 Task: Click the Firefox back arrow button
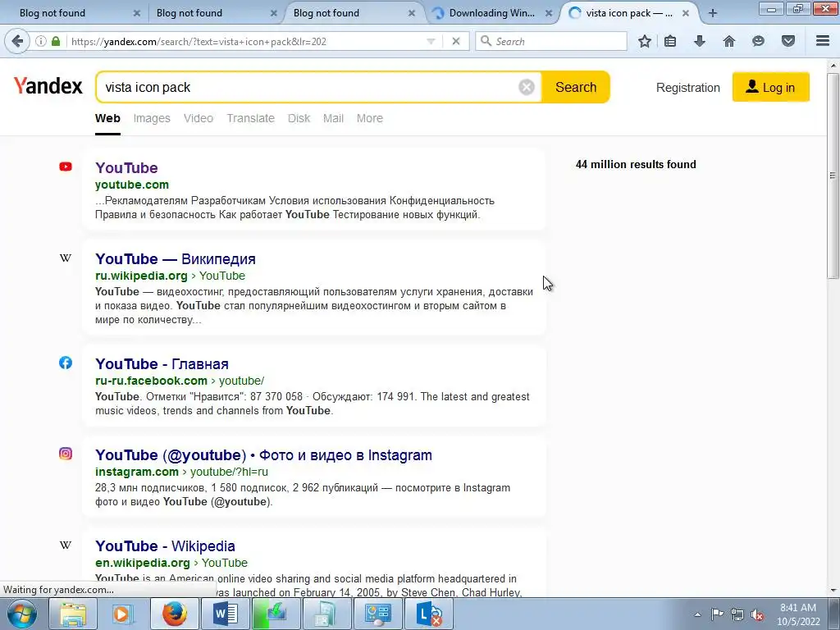coord(18,41)
